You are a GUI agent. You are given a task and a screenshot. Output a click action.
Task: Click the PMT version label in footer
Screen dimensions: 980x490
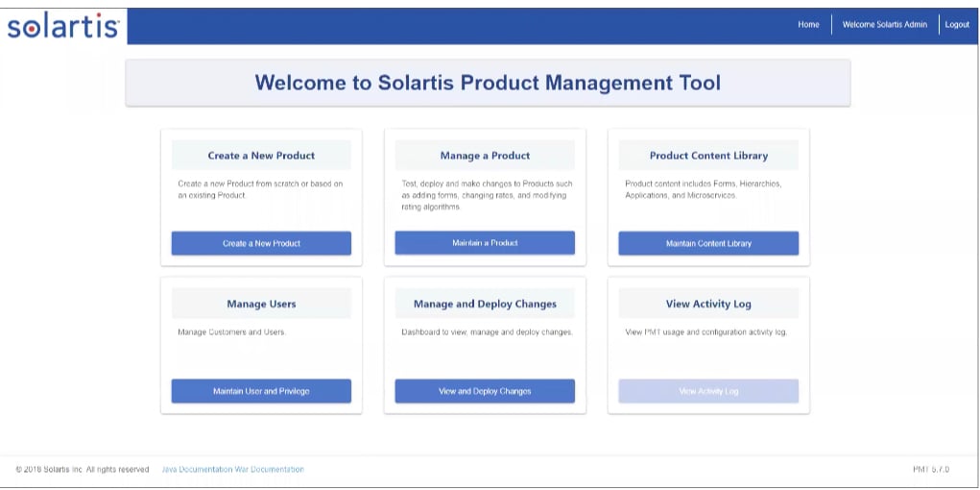click(930, 470)
